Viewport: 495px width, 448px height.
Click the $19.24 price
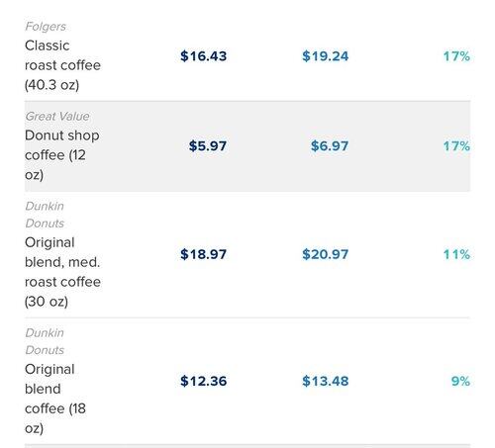coord(325,56)
